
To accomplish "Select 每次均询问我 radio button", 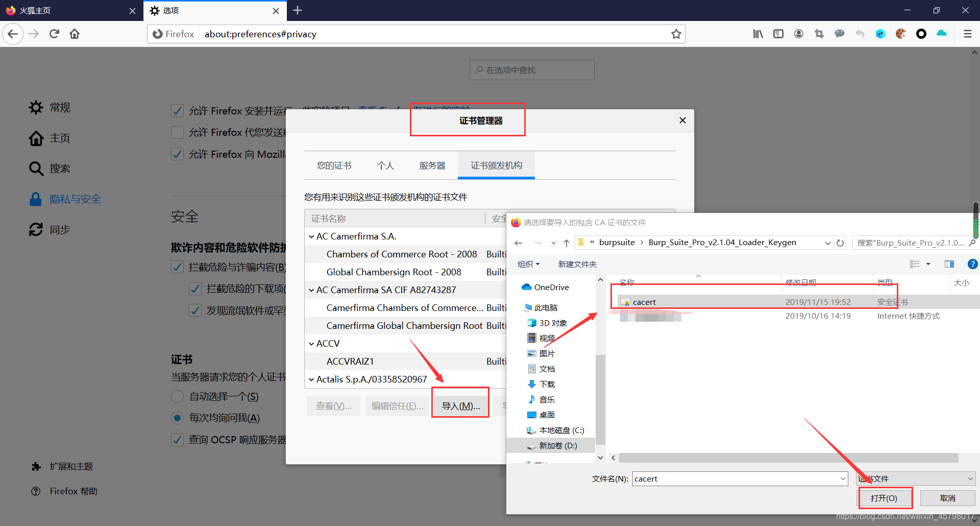I will pyautogui.click(x=177, y=418).
